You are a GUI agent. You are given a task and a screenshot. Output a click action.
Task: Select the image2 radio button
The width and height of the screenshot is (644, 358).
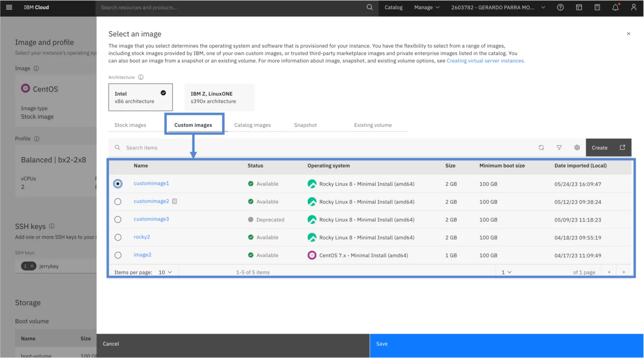[x=118, y=255]
